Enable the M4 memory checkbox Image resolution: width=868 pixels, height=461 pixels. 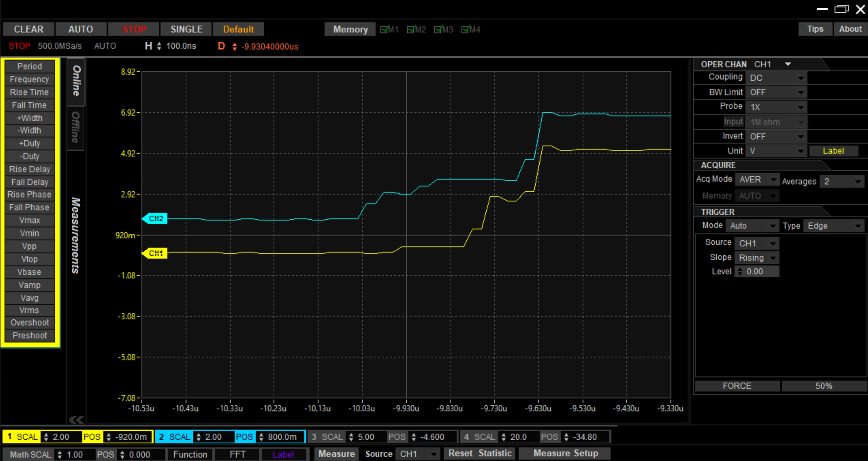tap(465, 30)
